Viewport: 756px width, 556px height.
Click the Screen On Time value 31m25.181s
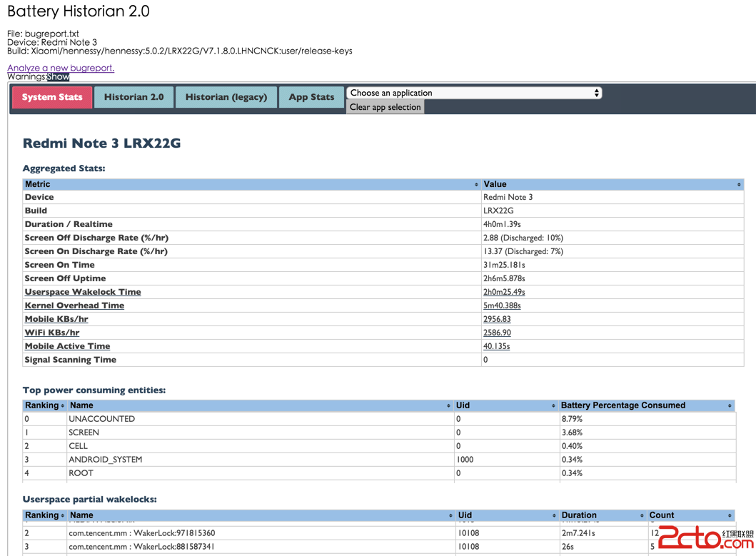(x=504, y=265)
